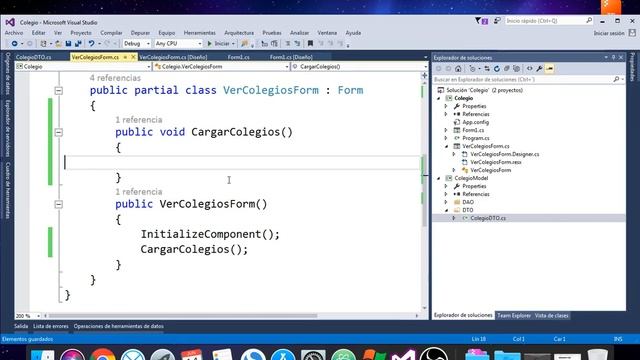Click the feedback icon next to quick launch
Screen dimensions: 640x360
coord(497,20)
